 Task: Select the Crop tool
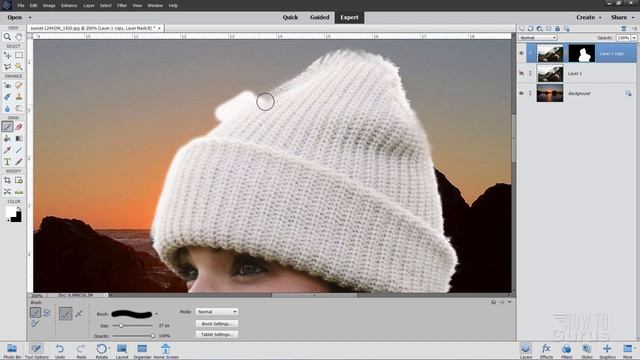click(x=7, y=180)
